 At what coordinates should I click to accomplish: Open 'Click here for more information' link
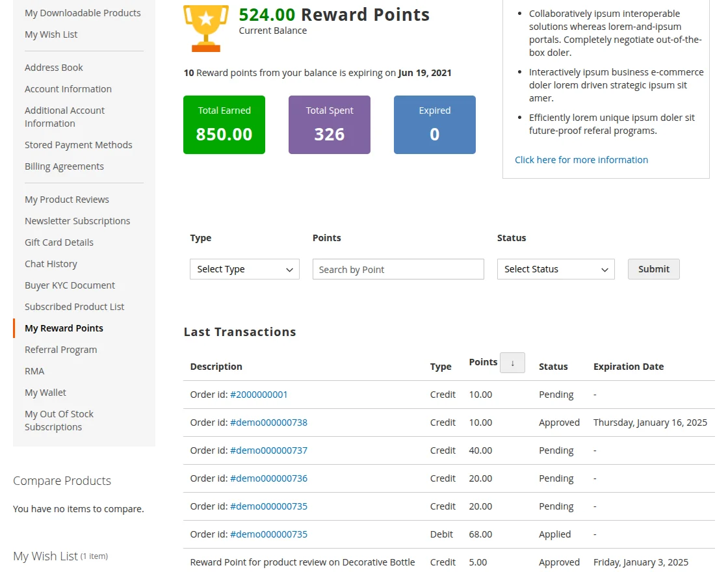click(x=581, y=159)
